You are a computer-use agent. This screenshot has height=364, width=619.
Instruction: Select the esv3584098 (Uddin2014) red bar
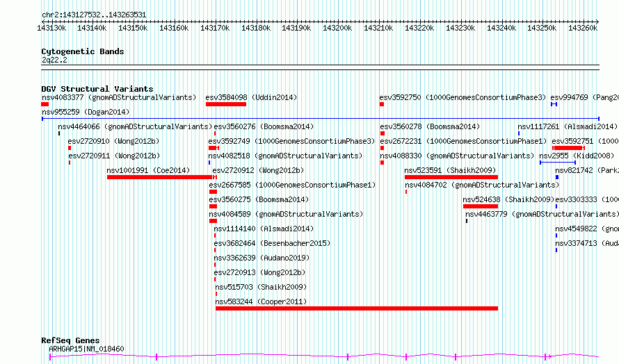[x=226, y=104]
